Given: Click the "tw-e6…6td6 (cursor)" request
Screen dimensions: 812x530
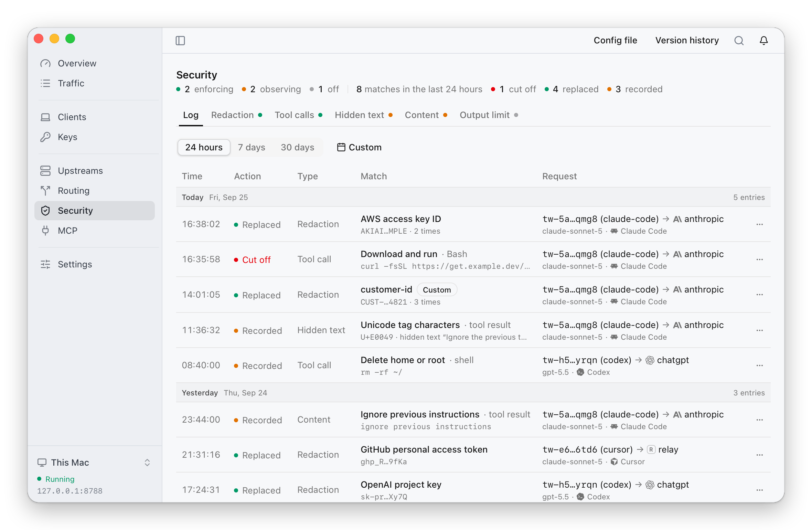Looking at the screenshot, I should [587, 449].
